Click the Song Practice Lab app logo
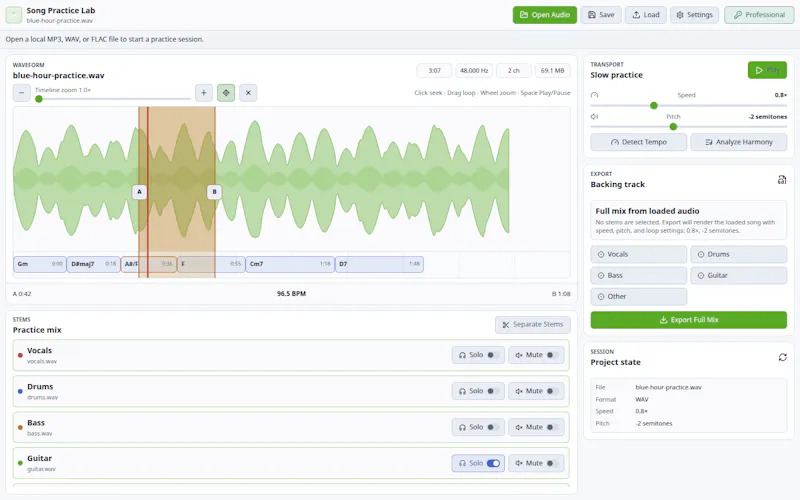The height and width of the screenshot is (500, 800). click(14, 15)
